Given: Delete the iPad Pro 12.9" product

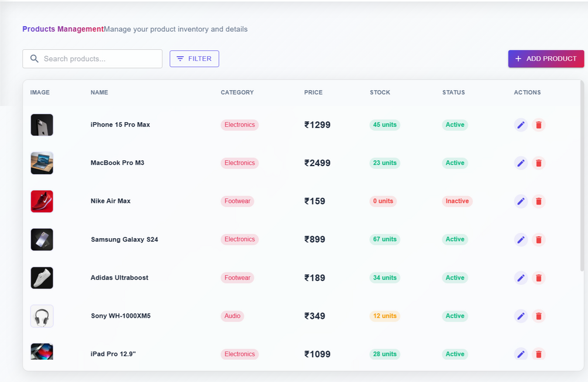Looking at the screenshot, I should pos(539,354).
